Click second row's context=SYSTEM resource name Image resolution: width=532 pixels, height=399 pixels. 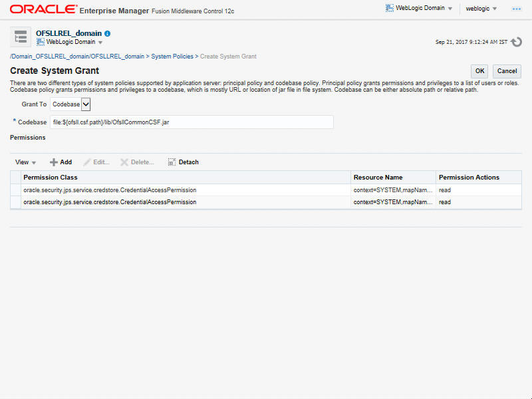[x=393, y=202]
